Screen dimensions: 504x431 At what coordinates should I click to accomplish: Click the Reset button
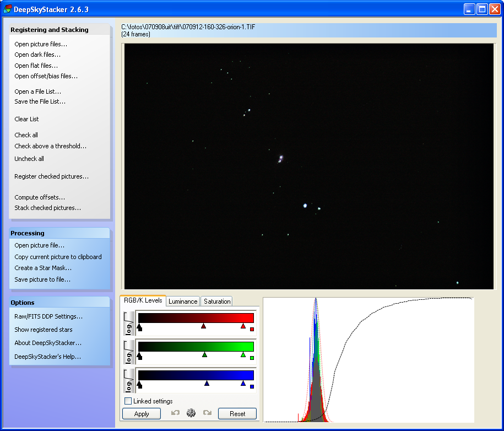pyautogui.click(x=237, y=413)
